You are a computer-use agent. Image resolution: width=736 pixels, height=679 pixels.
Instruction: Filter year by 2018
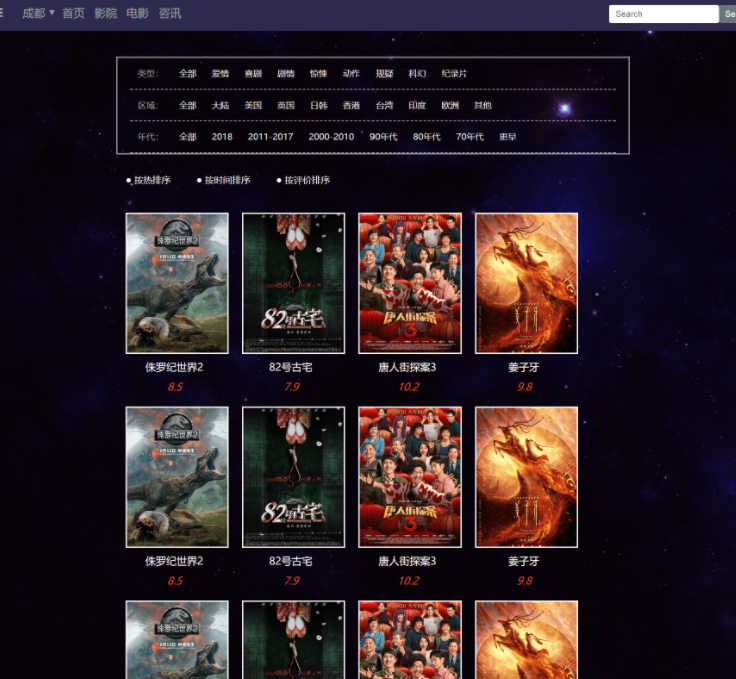(222, 137)
